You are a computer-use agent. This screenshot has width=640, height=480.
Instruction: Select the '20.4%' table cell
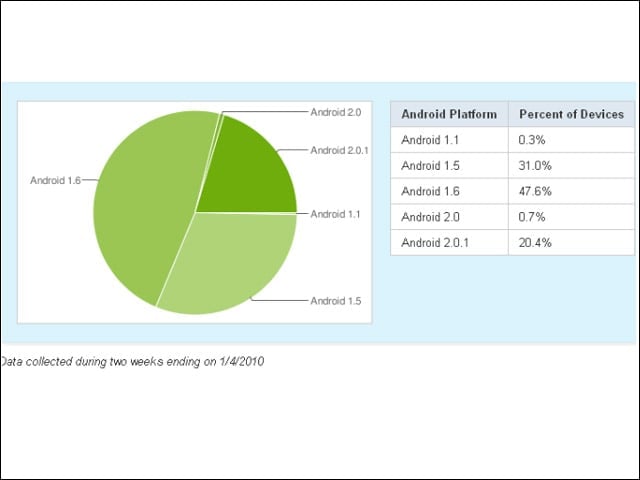571,243
